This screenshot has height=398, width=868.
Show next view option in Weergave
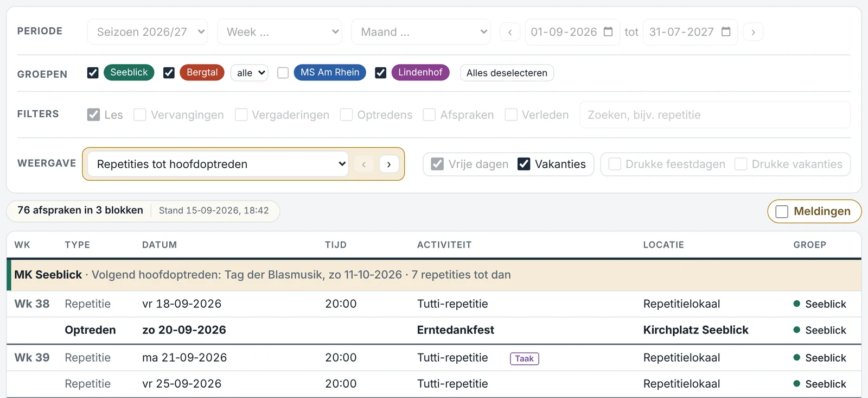(389, 164)
